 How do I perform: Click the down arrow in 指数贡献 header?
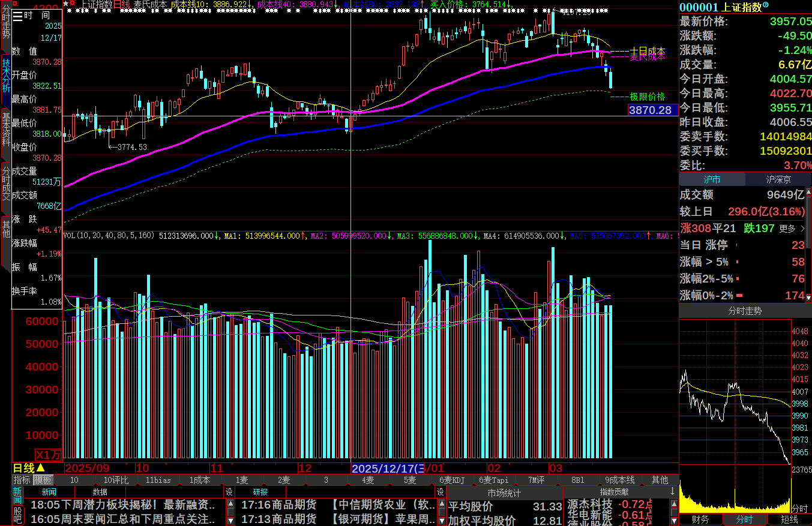point(672,491)
